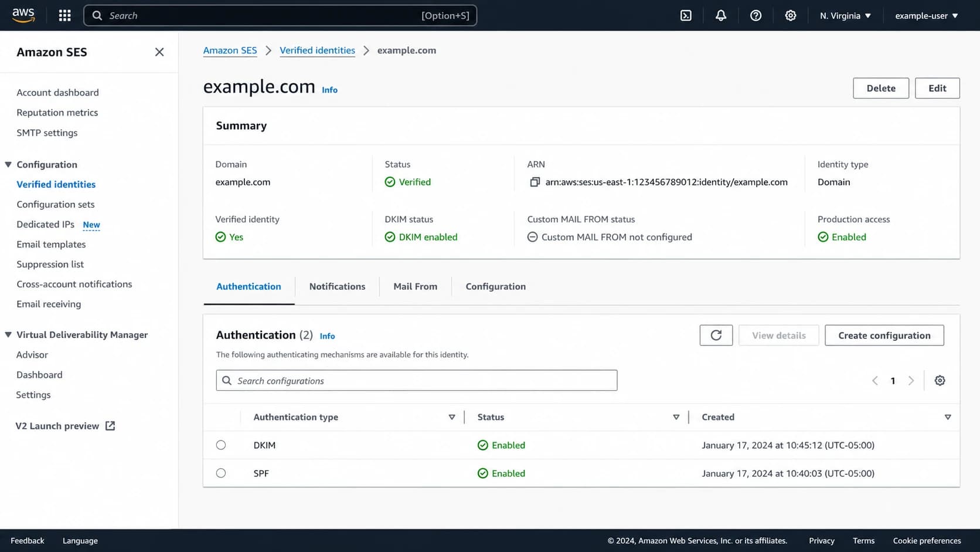Open the N. Virginia region dropdown
The image size is (980, 552).
(x=845, y=16)
